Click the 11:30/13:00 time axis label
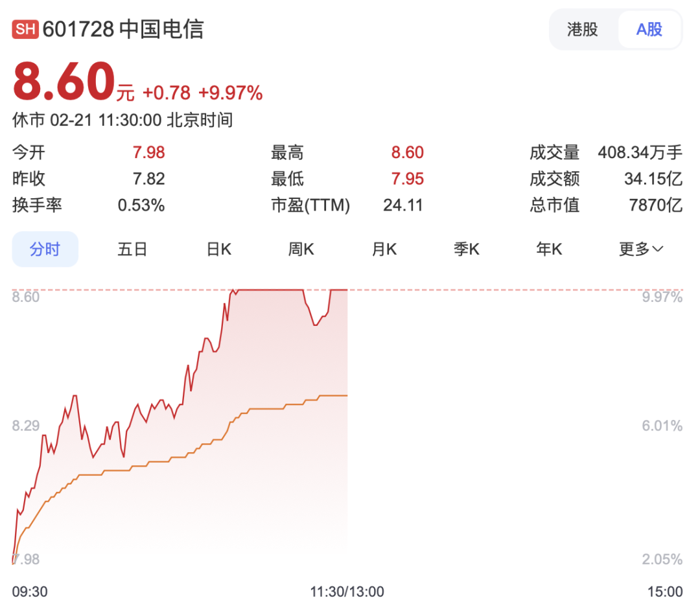This screenshot has height=611, width=700. pyautogui.click(x=347, y=592)
